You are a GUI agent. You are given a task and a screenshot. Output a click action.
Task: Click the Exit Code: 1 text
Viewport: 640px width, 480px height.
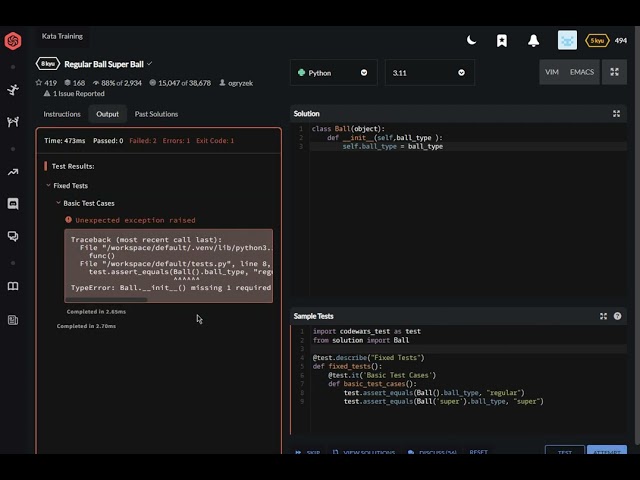click(215, 140)
